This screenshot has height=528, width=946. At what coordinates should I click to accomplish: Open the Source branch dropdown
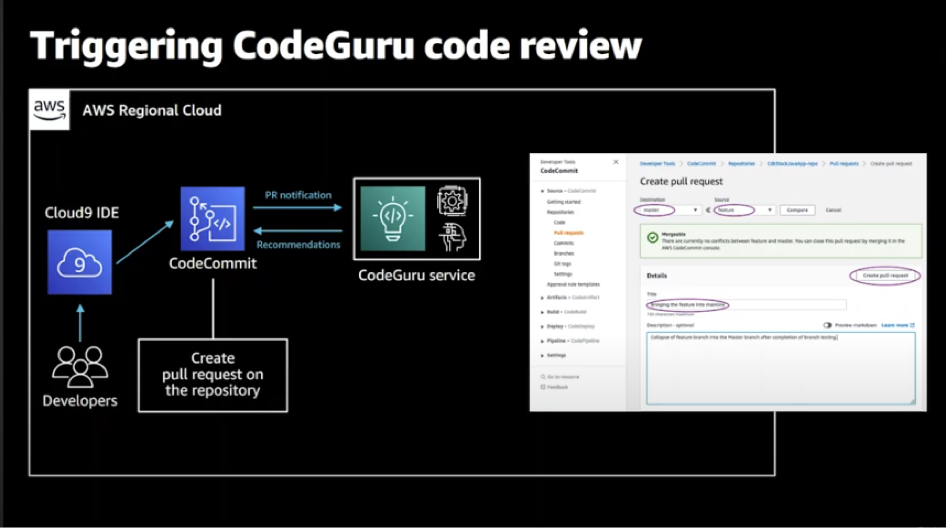(744, 210)
